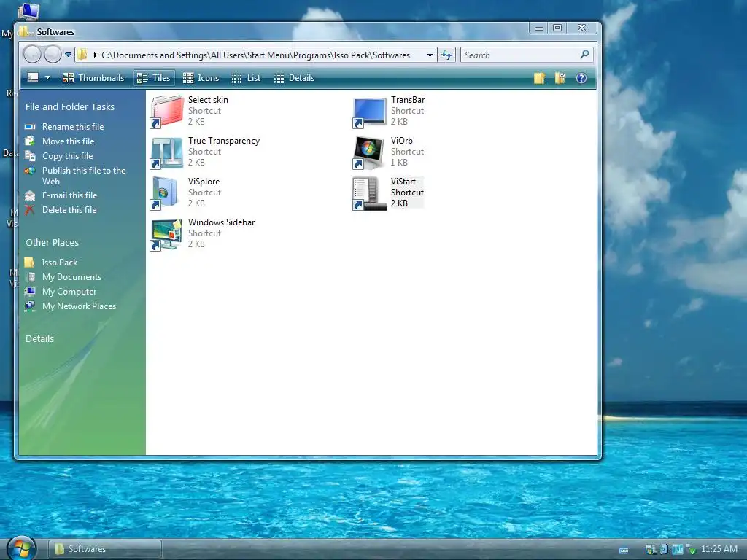Click the ViStart file name

click(403, 182)
